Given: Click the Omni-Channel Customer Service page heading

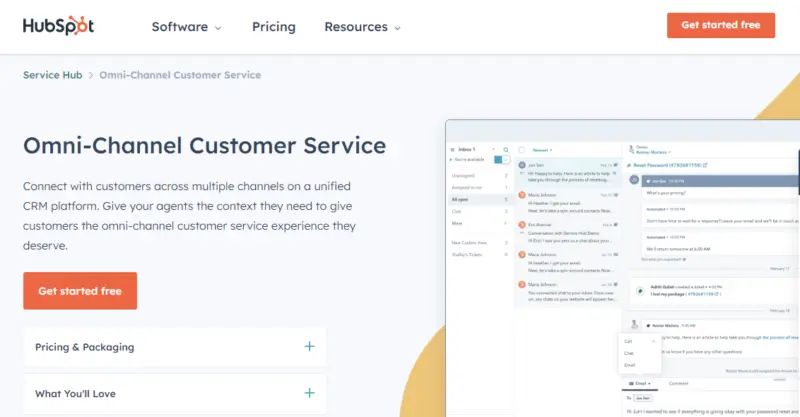Looking at the screenshot, I should click(x=205, y=145).
